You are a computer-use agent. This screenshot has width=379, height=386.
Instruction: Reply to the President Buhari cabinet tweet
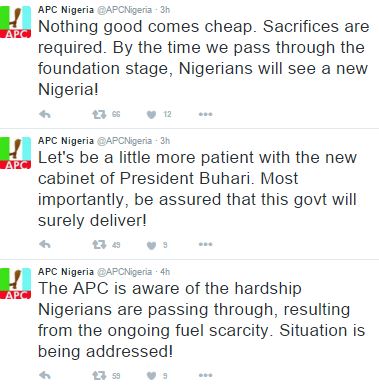point(45,245)
